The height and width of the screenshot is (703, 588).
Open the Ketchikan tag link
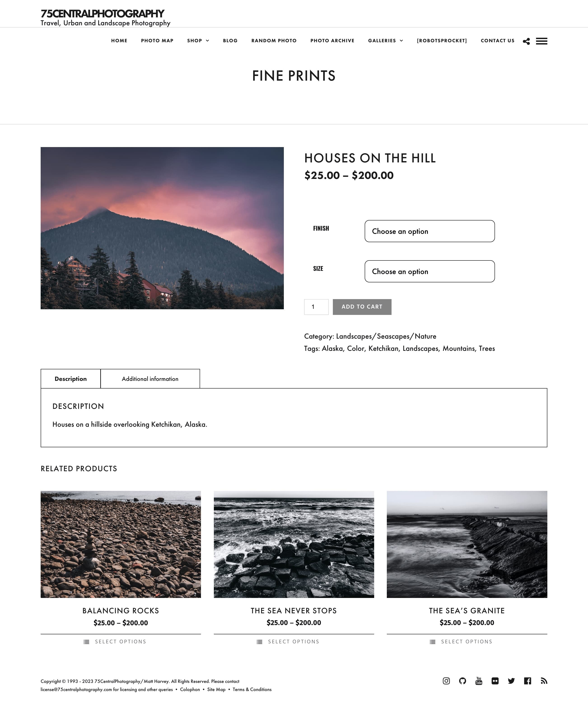[383, 349]
